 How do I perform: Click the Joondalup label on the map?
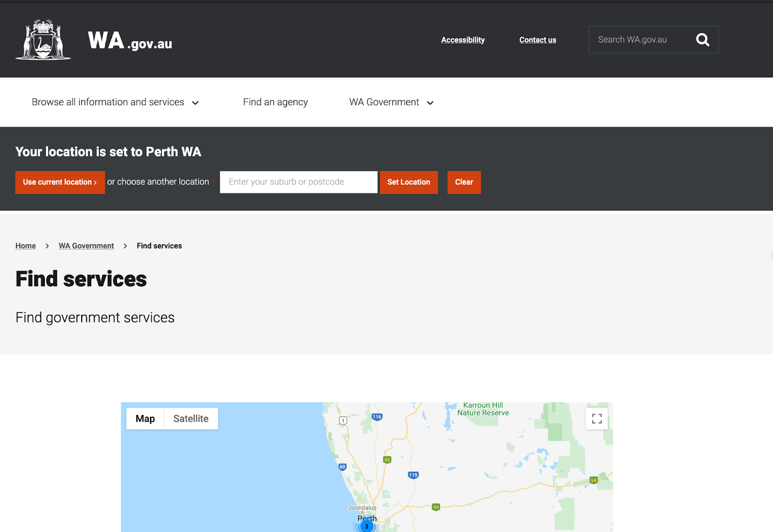pos(362,507)
